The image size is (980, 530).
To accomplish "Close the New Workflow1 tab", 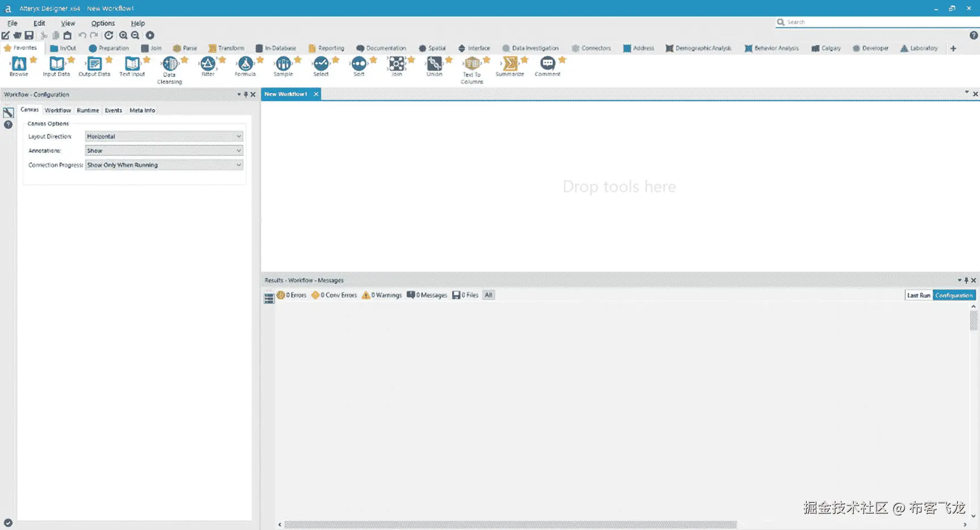I will [x=316, y=94].
